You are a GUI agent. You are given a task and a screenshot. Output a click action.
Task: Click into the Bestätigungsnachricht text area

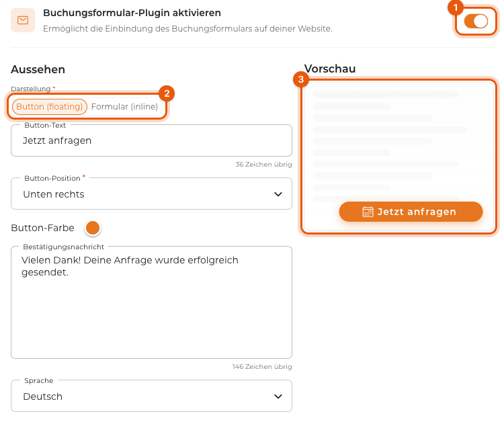tap(151, 302)
